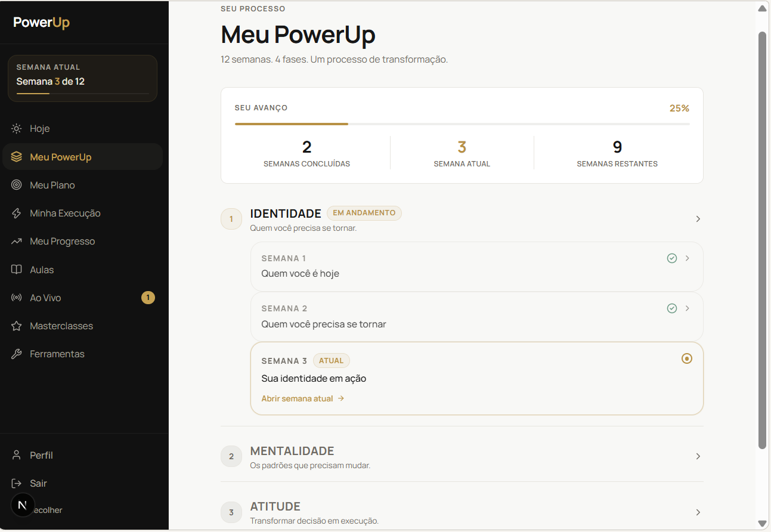The height and width of the screenshot is (532, 771).
Task: Select the Semana 3 current radio indicator
Action: [x=687, y=358]
